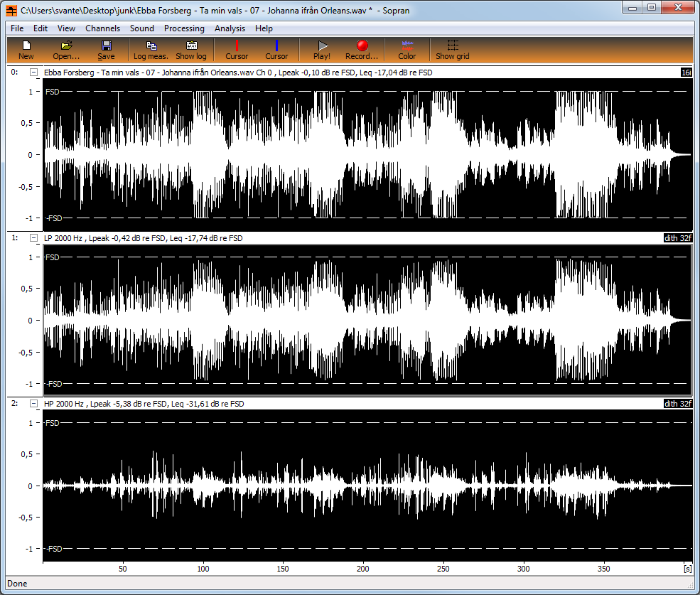Open the Help menu
This screenshot has height=595, width=700.
pos(264,28)
